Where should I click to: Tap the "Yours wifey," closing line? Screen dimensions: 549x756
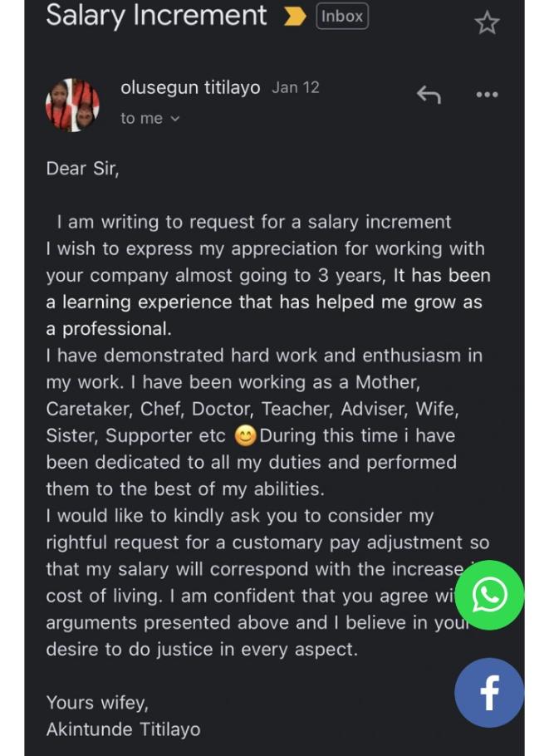coord(97,703)
